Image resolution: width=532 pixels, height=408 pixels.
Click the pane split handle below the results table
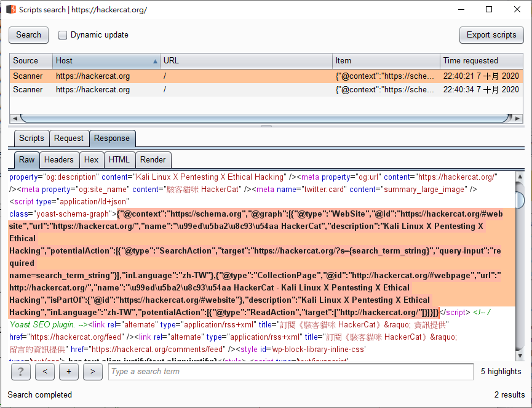[x=266, y=126]
